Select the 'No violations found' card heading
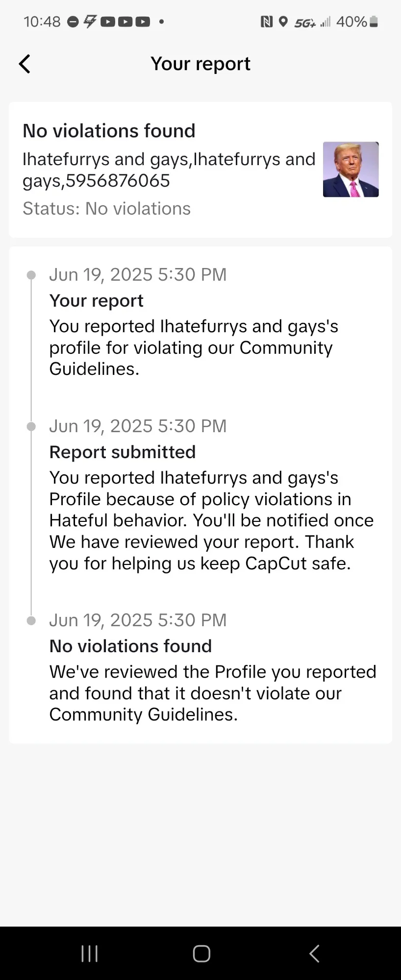The width and height of the screenshot is (401, 980). point(109,131)
